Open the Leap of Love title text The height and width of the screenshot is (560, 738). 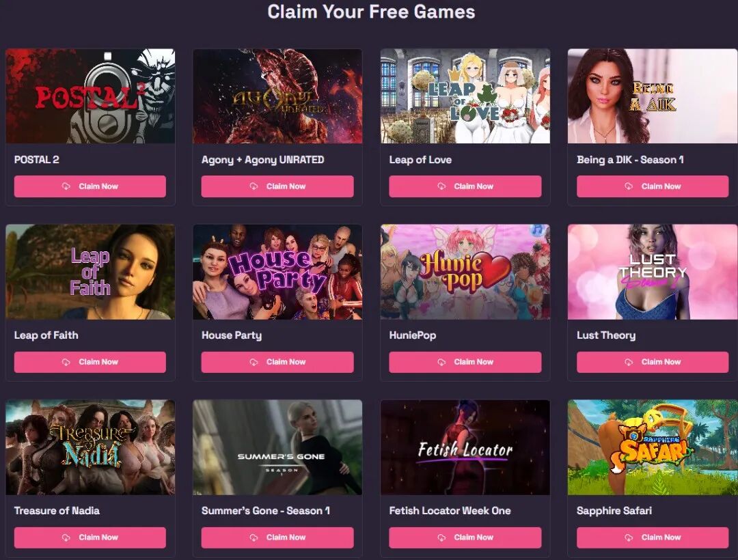(420, 160)
